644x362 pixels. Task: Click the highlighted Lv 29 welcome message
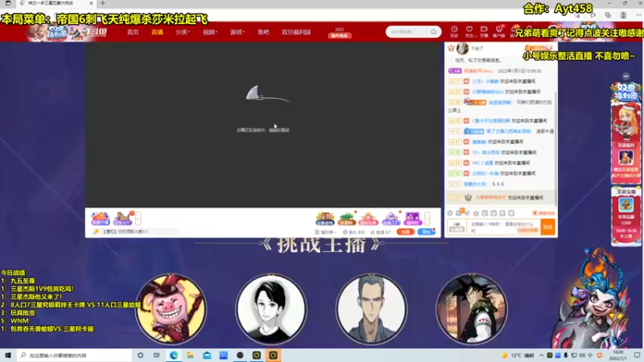[x=500, y=198]
